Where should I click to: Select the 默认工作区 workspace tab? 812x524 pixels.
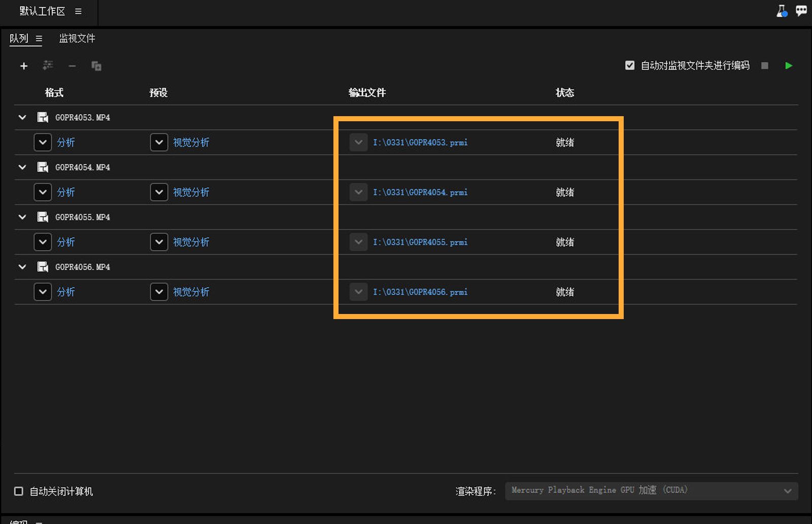[x=42, y=11]
